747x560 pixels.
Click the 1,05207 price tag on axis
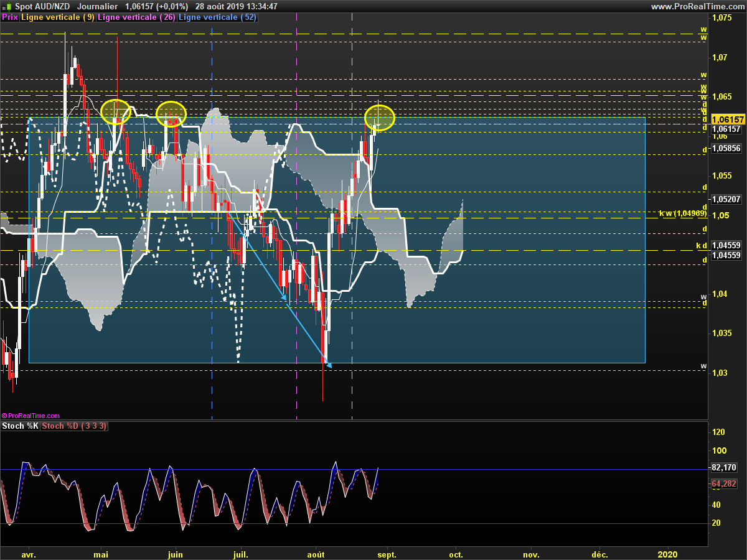pyautogui.click(x=726, y=200)
